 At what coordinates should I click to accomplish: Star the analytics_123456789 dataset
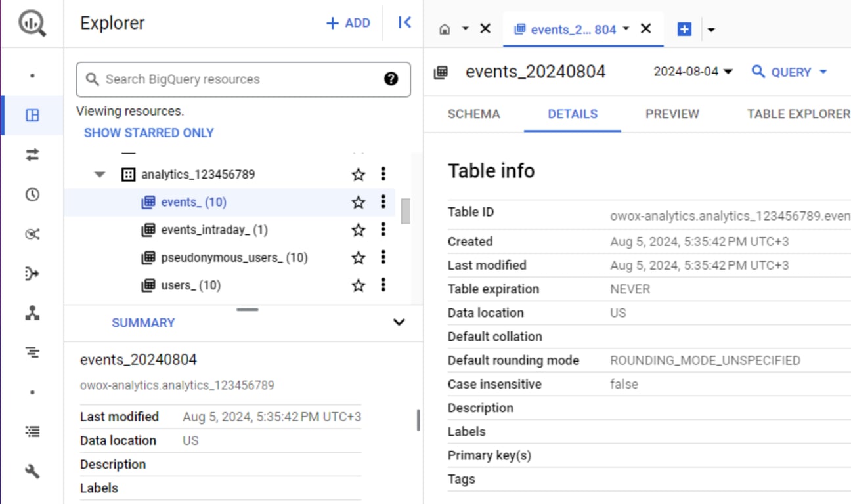coord(358,175)
